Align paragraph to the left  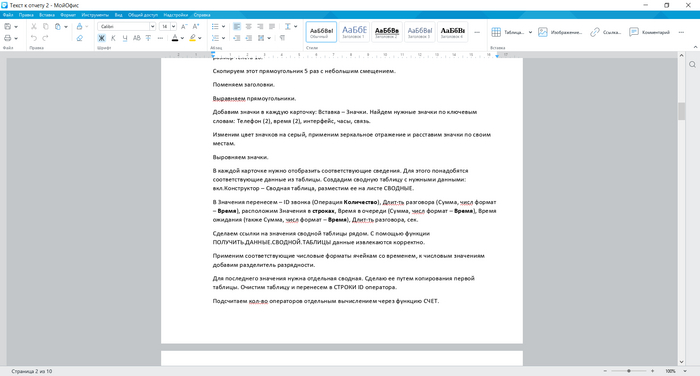coord(237,27)
